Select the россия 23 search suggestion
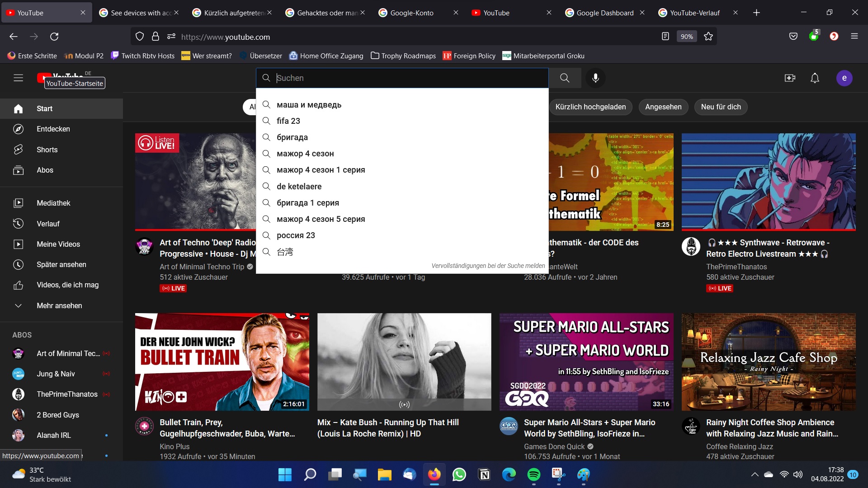Viewport: 868px width, 488px height. (x=402, y=235)
